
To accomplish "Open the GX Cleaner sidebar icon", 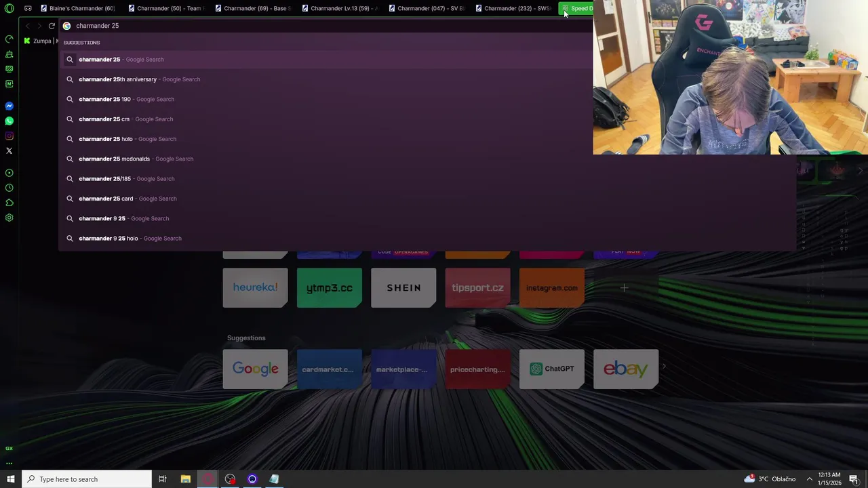I will click(9, 54).
